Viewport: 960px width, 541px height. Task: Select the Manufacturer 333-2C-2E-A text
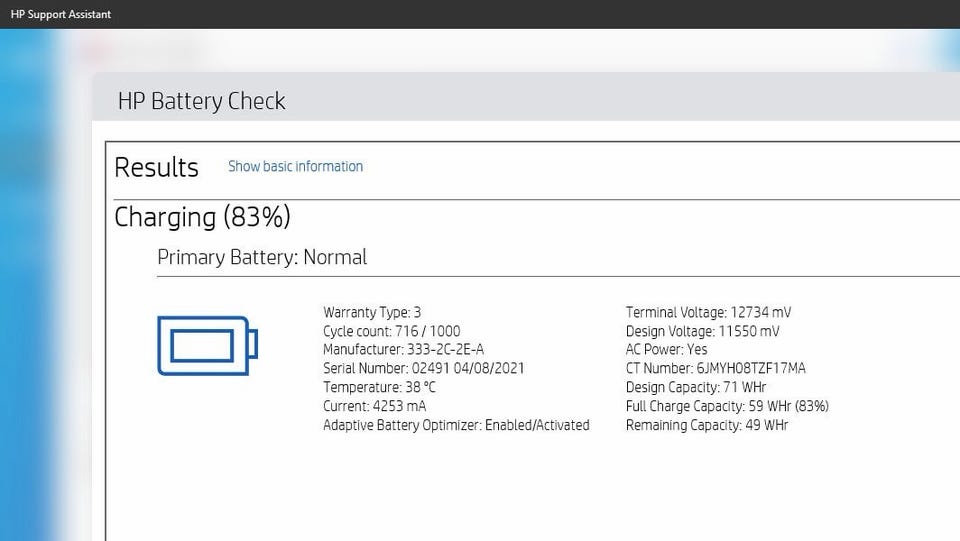click(x=403, y=349)
